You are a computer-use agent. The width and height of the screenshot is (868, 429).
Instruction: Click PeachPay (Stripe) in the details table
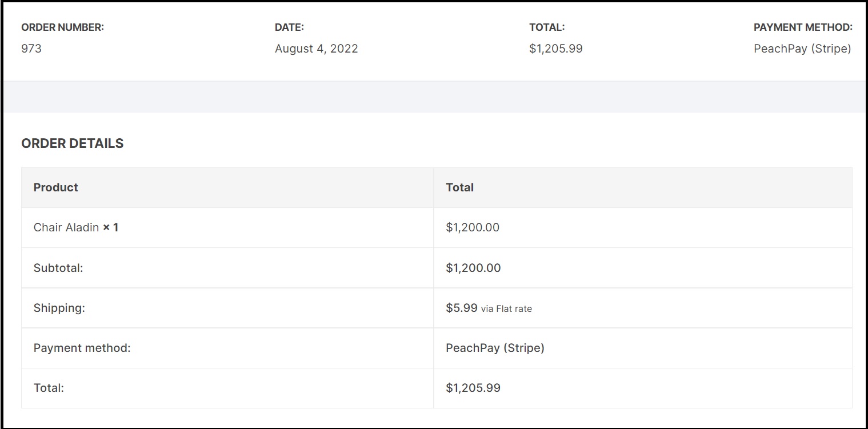click(495, 348)
